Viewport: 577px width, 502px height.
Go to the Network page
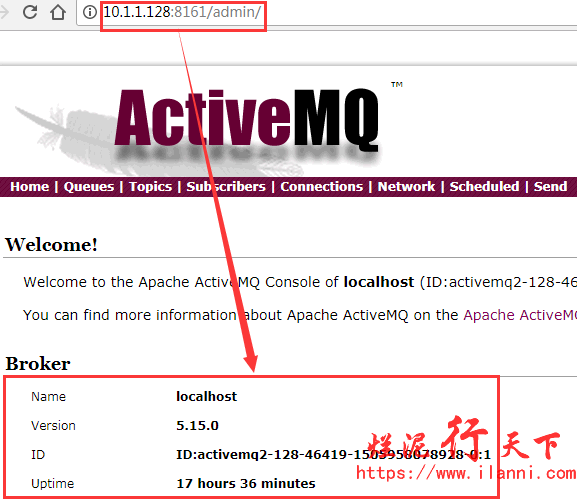(406, 187)
